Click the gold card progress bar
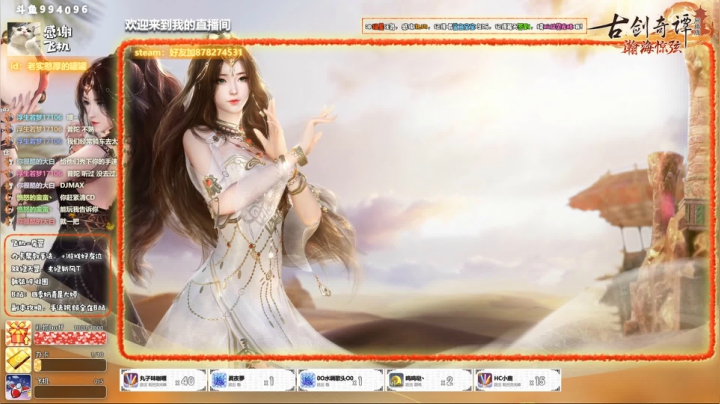720x404 pixels. (x=70, y=365)
